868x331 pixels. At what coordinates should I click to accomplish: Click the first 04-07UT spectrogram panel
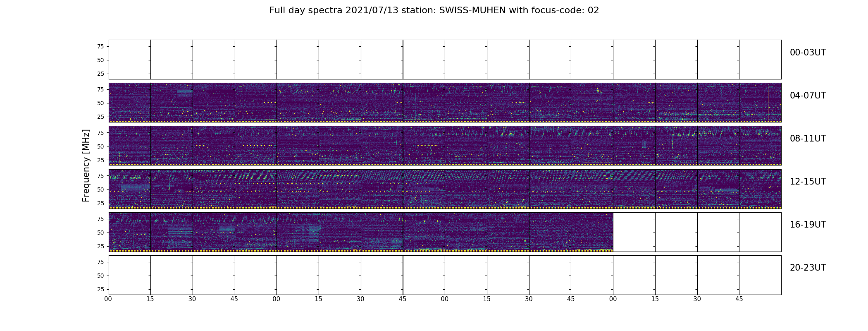coord(130,103)
